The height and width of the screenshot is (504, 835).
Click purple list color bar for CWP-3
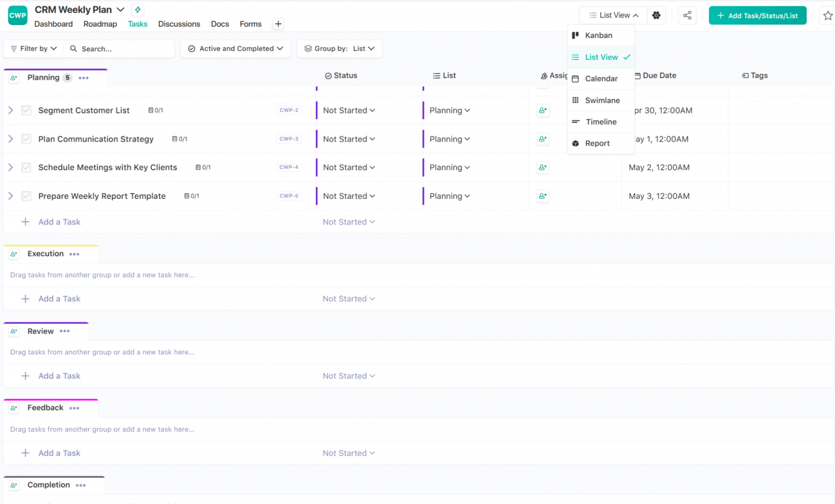423,139
